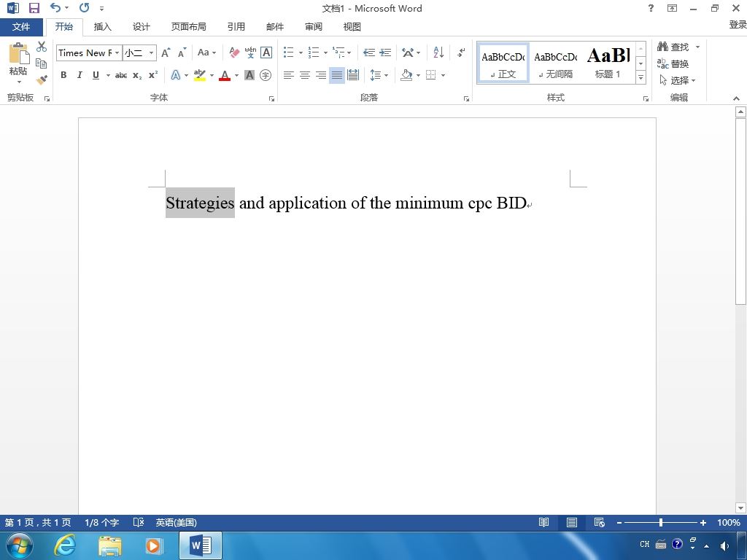Screen dimensions: 747x560
Task: Click the red font color swatch
Action: pyautogui.click(x=225, y=75)
